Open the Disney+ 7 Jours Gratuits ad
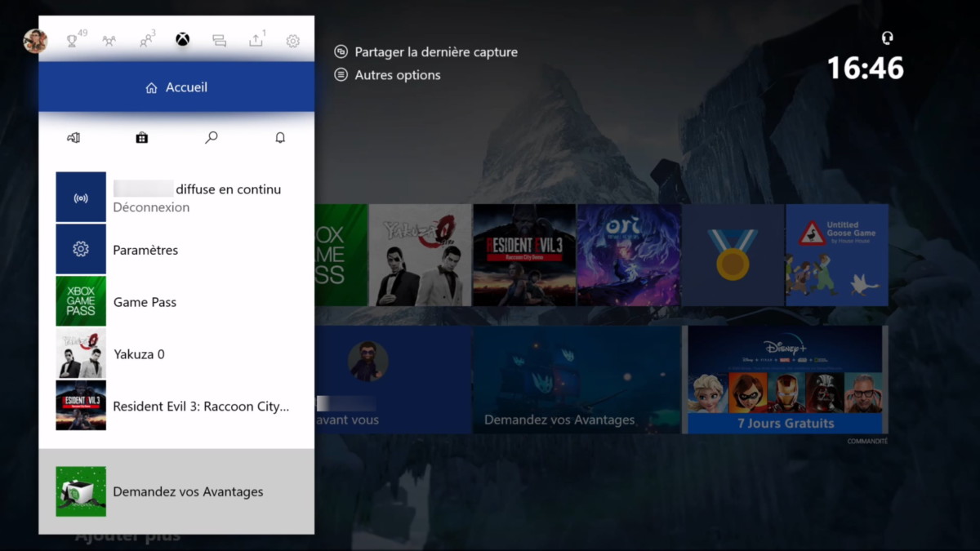 (x=785, y=380)
